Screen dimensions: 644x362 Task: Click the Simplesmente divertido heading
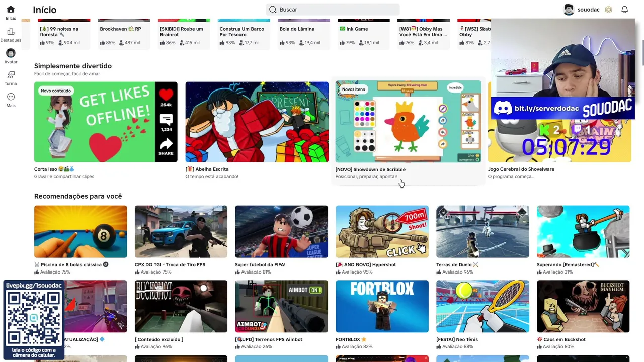pyautogui.click(x=73, y=66)
